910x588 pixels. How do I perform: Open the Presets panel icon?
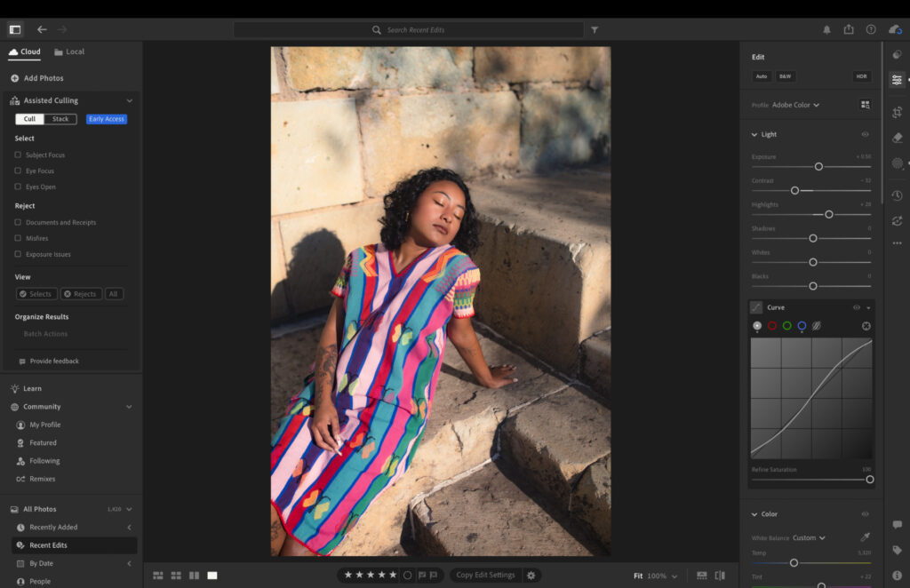click(898, 55)
